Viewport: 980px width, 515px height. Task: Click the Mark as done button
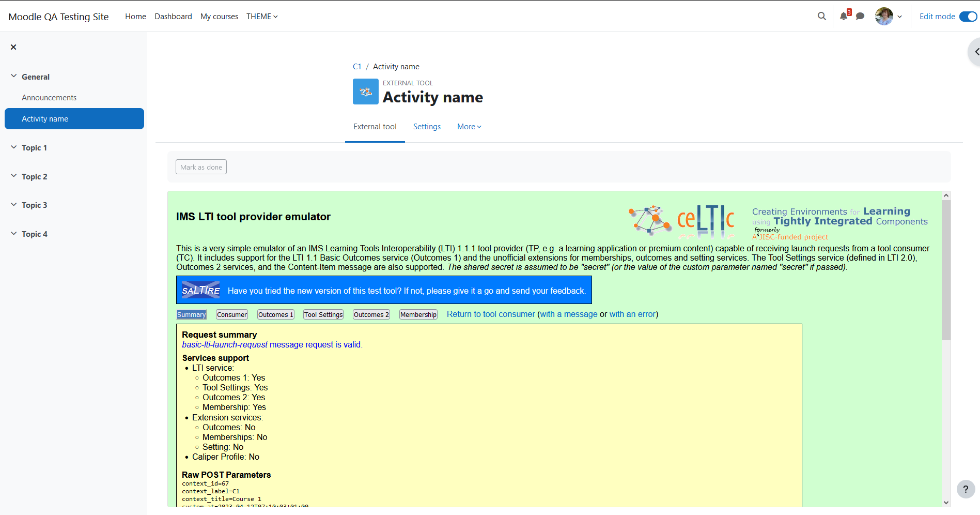[x=201, y=167]
